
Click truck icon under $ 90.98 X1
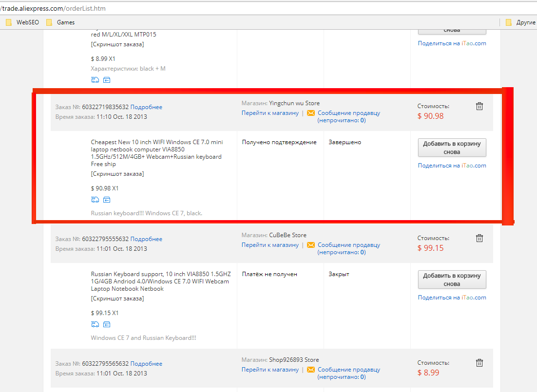point(95,200)
